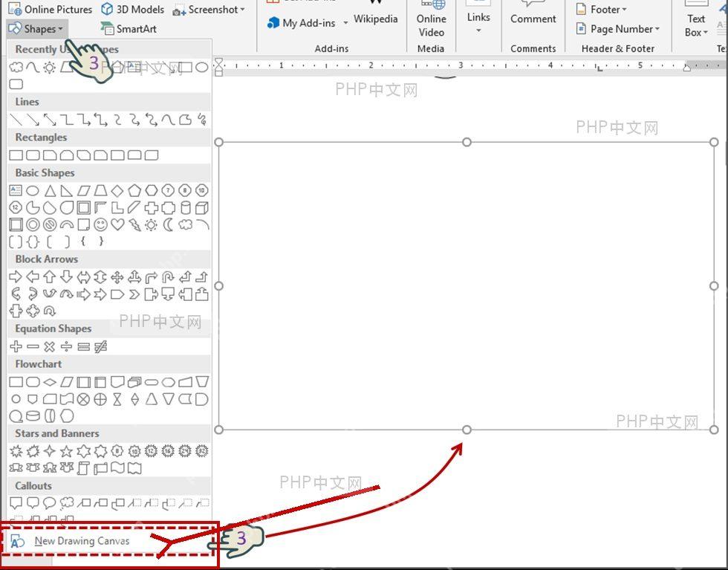
Task: Add a new Comment
Action: [x=533, y=13]
